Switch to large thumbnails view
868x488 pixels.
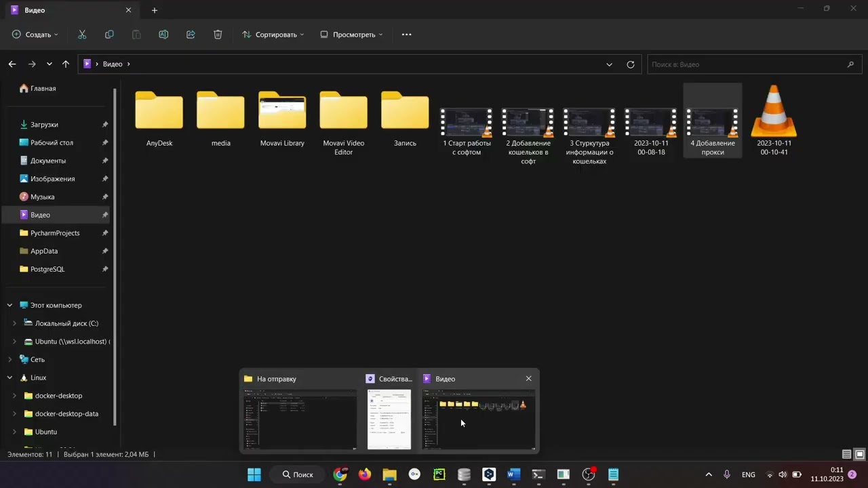pos(860,454)
